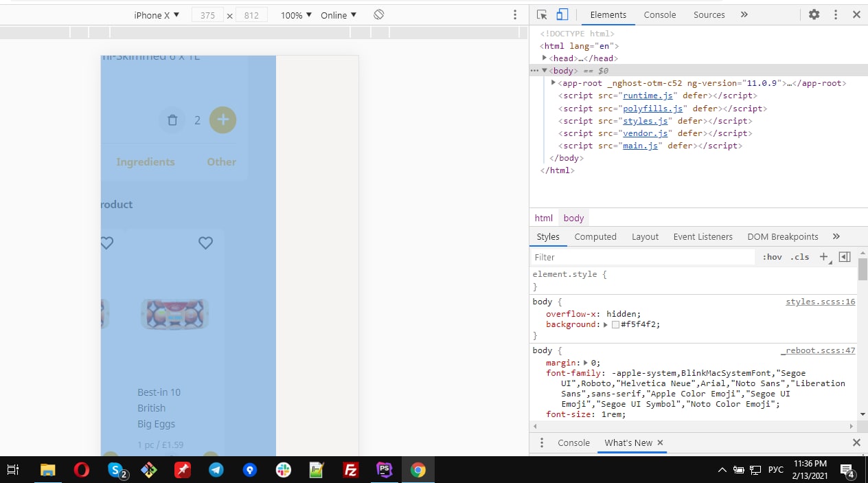Screen dimensions: 868x483
Task: Click the rotate screen orientation icon
Action: 378,14
